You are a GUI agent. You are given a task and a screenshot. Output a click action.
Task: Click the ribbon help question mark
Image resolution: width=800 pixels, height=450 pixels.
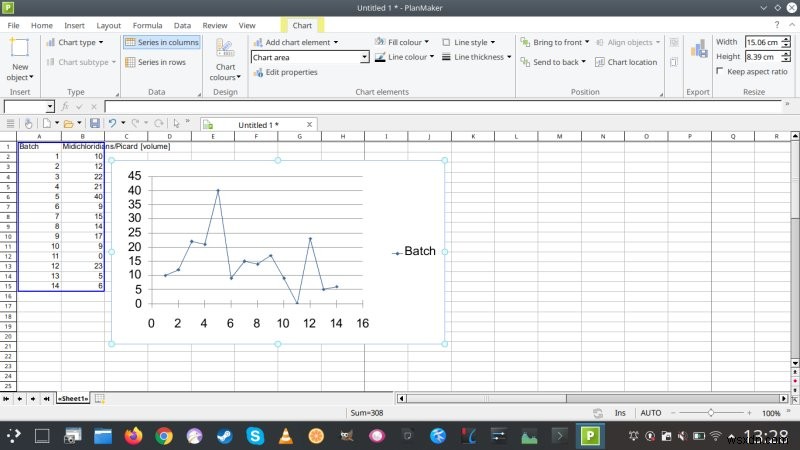[x=777, y=25]
